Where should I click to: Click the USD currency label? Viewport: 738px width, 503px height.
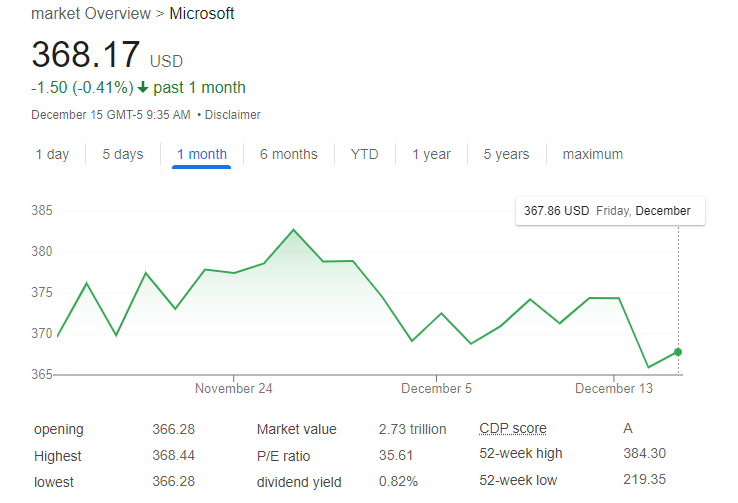(x=166, y=62)
